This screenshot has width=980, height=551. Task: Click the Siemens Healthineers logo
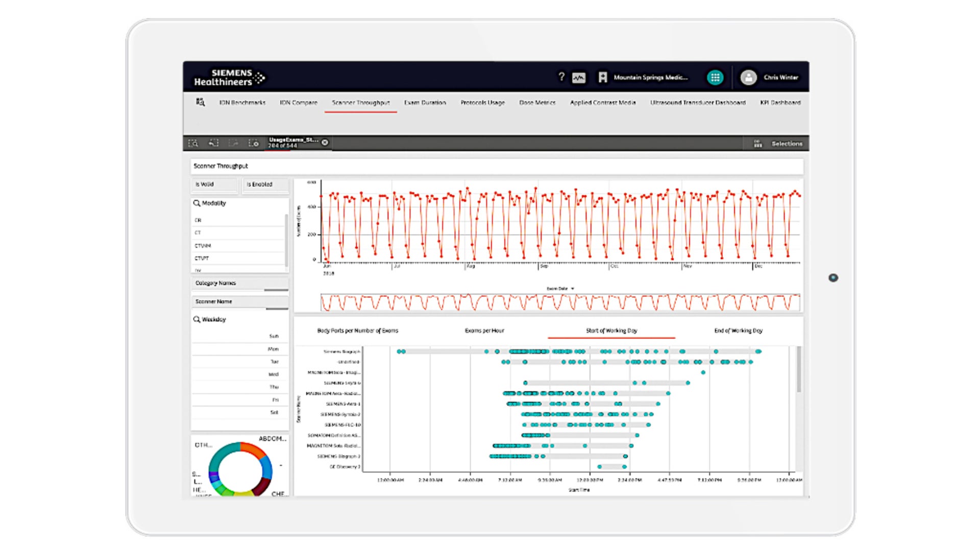click(x=229, y=78)
